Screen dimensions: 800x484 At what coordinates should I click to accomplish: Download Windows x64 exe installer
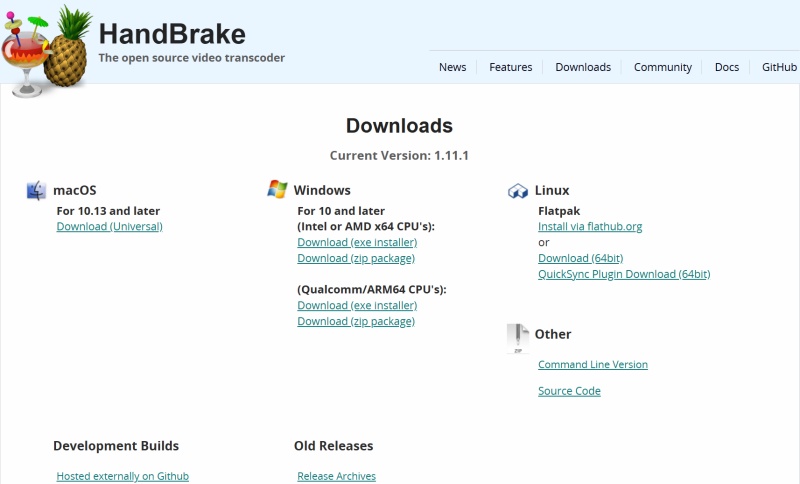357,242
